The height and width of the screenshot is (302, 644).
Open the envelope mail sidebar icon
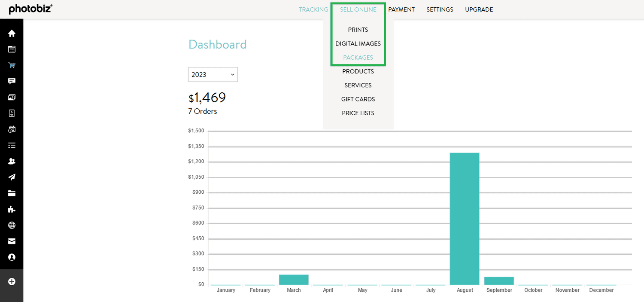12,241
